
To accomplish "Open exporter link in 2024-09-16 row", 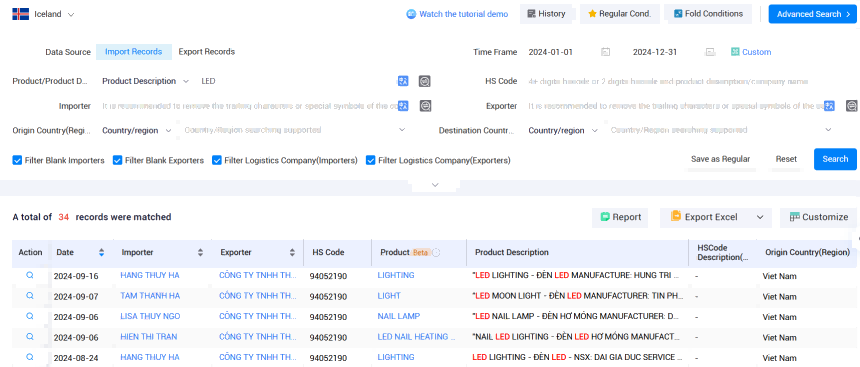I will [x=258, y=275].
